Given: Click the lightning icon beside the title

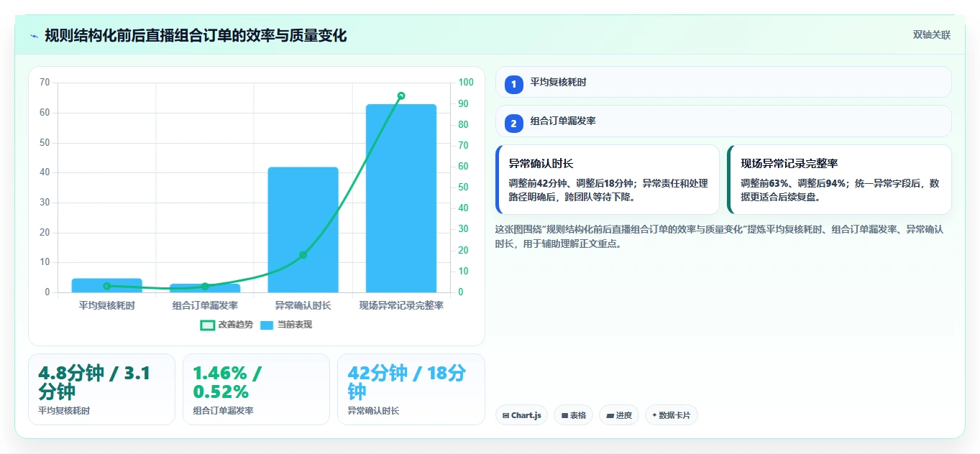Looking at the screenshot, I should pyautogui.click(x=34, y=36).
